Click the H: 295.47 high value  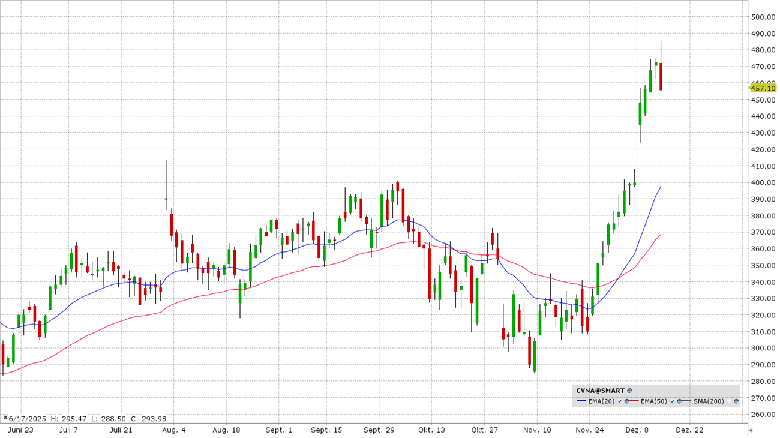click(69, 419)
